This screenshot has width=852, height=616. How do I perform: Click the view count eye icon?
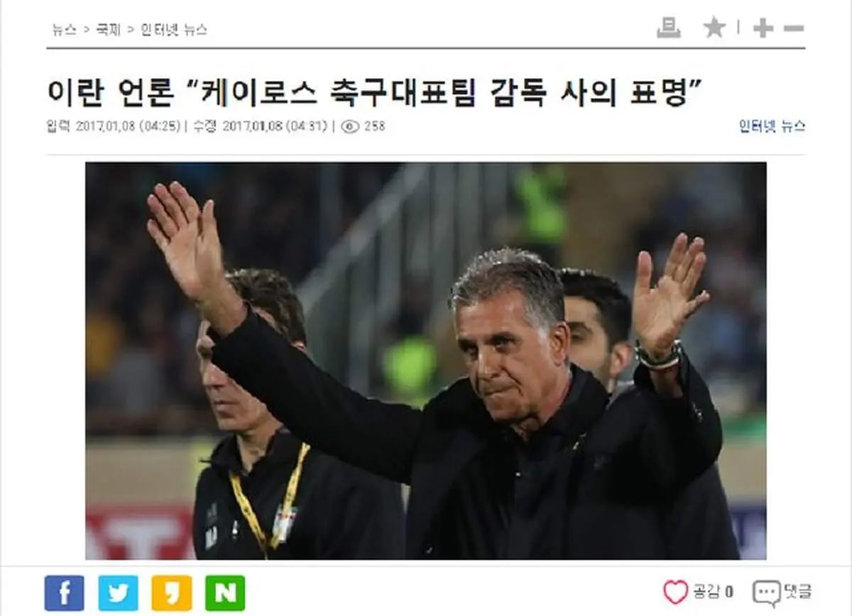350,126
